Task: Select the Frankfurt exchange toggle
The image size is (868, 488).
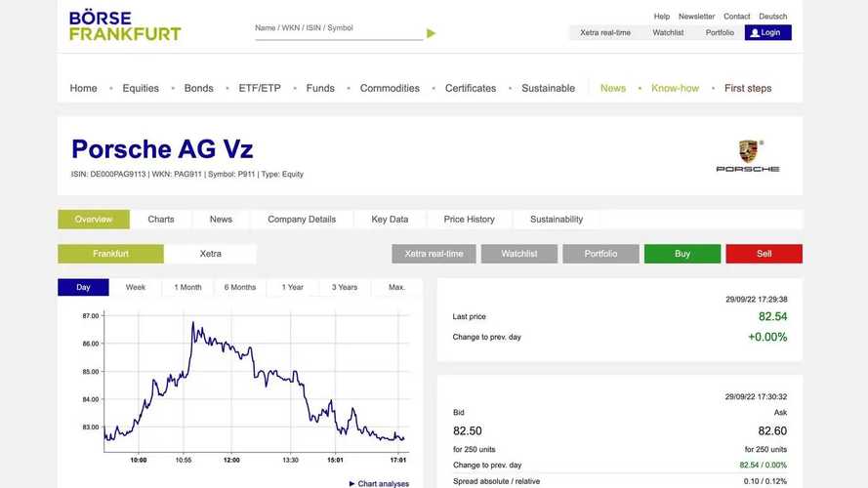Action: click(x=110, y=254)
